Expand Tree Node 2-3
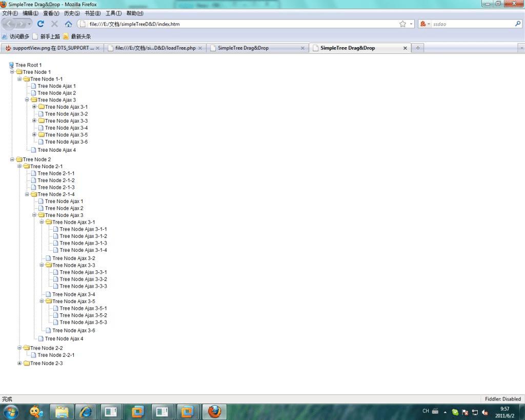This screenshot has height=420, width=525. (19, 363)
